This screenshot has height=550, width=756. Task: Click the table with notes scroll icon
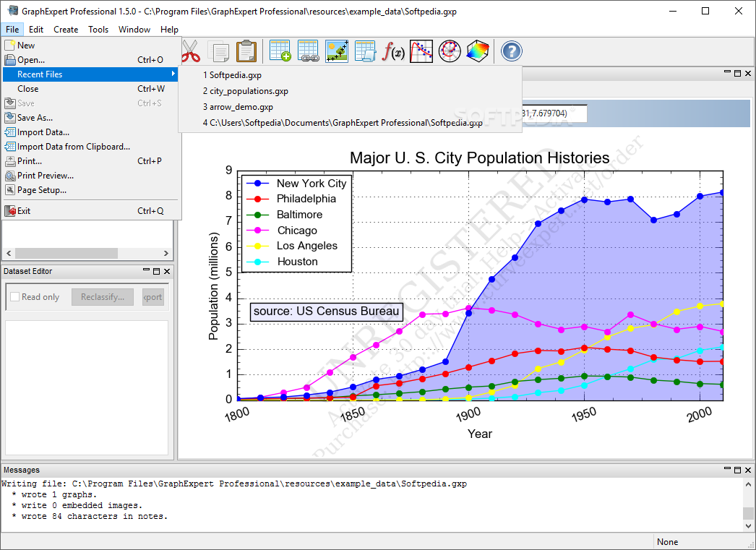point(365,51)
